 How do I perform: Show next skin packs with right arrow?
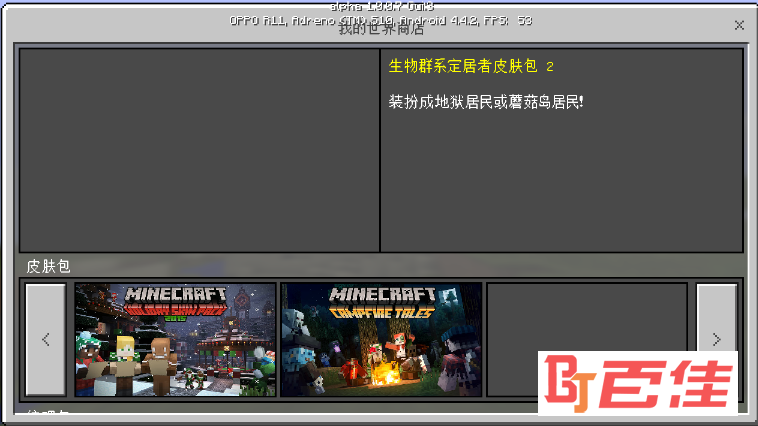(x=716, y=339)
